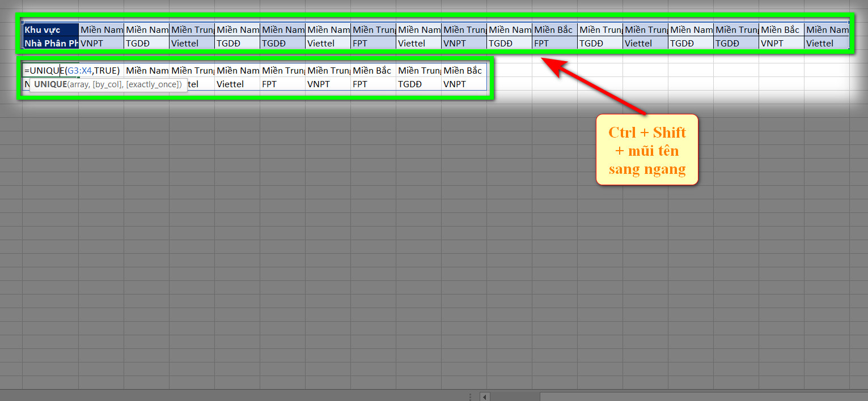
Task: In the source table, select VNPT below Miền Nam
Action: click(101, 43)
